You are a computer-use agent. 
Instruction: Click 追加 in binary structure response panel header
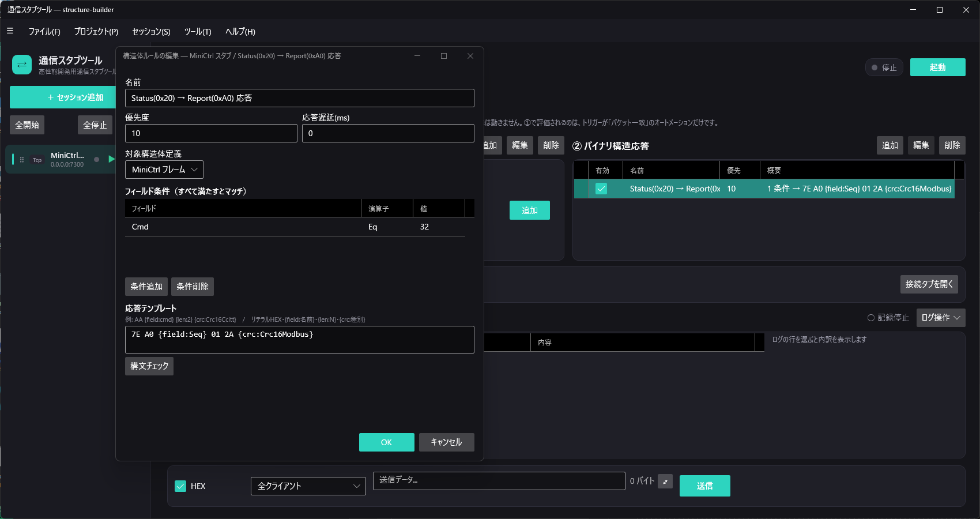(x=890, y=145)
